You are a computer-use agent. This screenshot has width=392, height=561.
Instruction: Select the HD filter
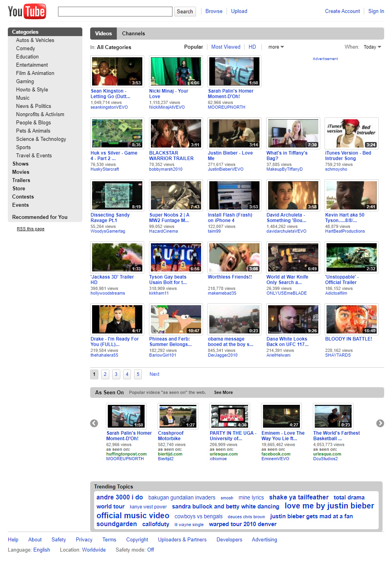pos(252,47)
